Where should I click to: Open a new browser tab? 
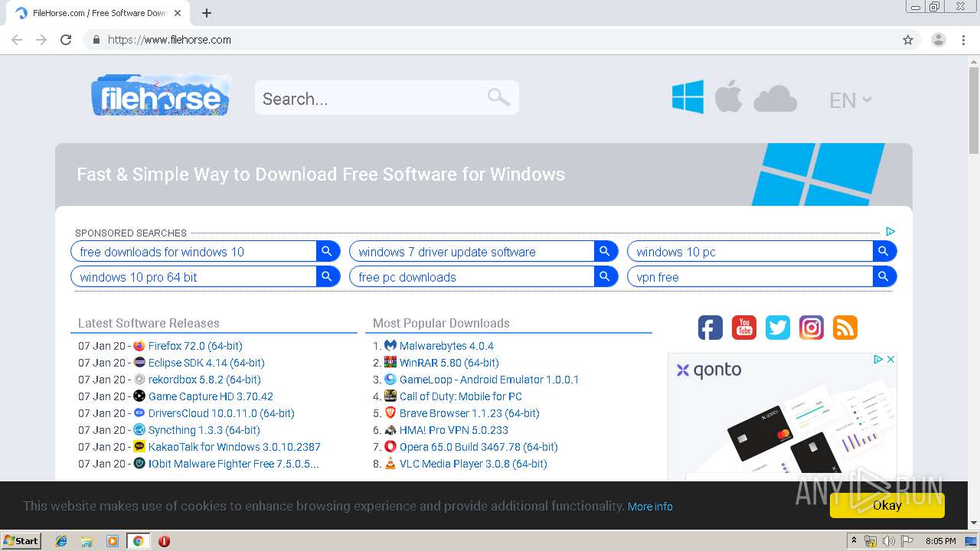207,13
